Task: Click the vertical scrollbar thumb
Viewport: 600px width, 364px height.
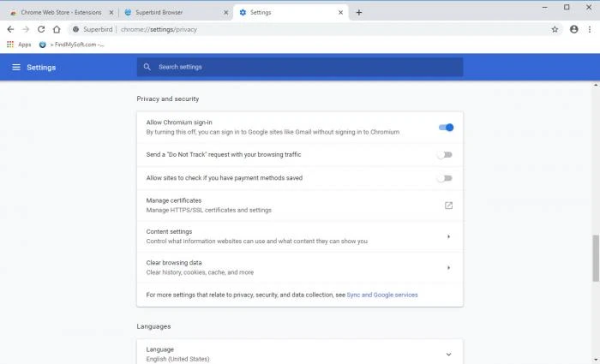Action: tap(596, 259)
